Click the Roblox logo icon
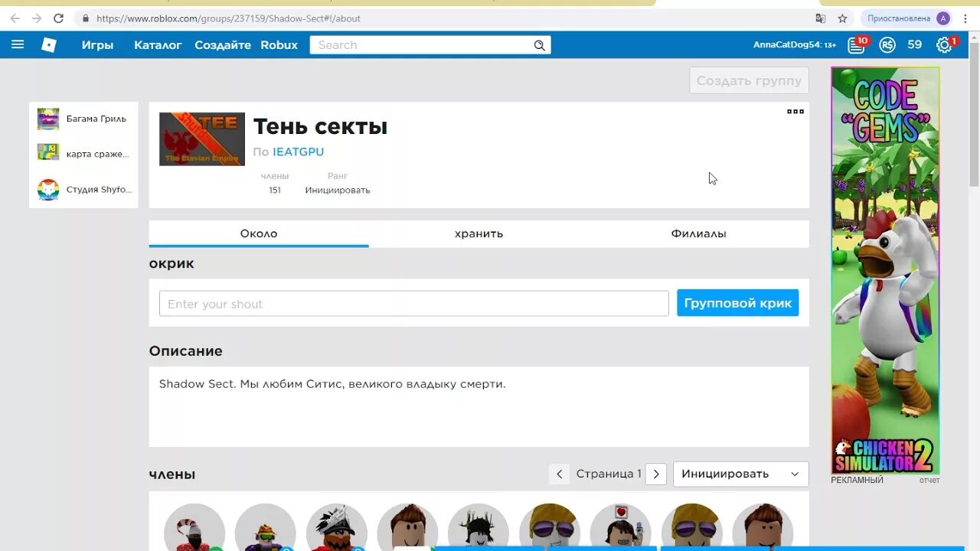980x551 pixels. [49, 44]
